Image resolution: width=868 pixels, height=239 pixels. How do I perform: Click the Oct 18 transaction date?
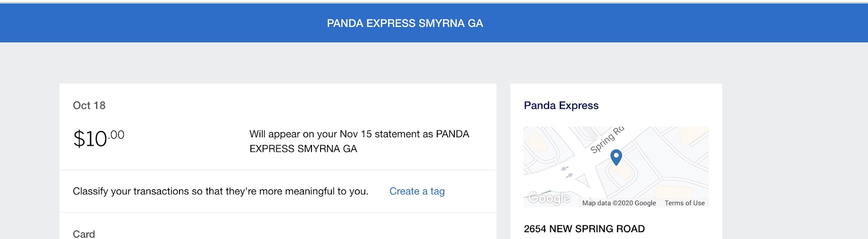tap(89, 106)
